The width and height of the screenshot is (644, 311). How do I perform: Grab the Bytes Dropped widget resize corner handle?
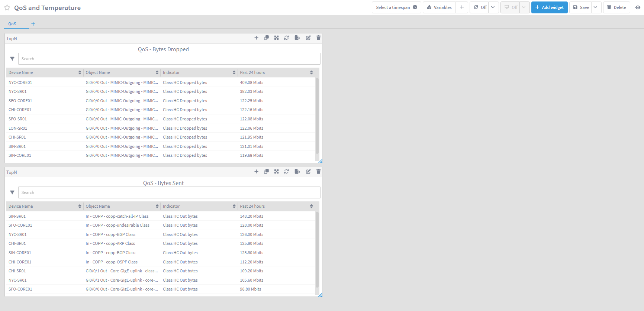coord(320,161)
